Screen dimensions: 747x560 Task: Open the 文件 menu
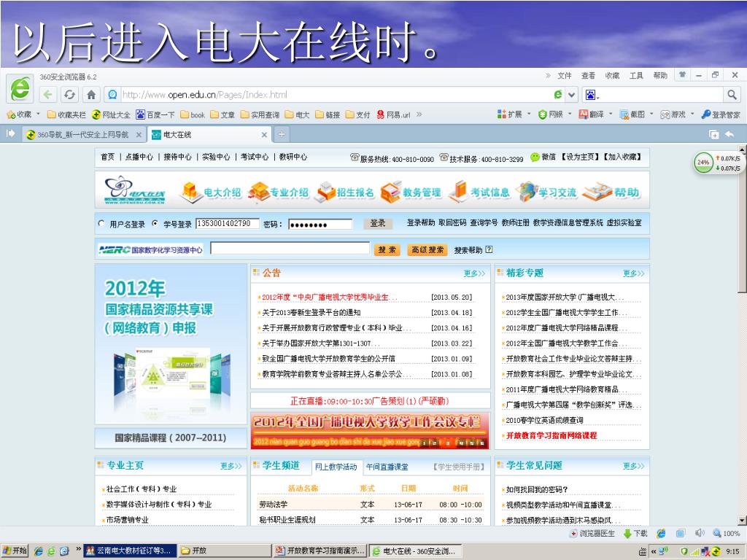click(564, 75)
